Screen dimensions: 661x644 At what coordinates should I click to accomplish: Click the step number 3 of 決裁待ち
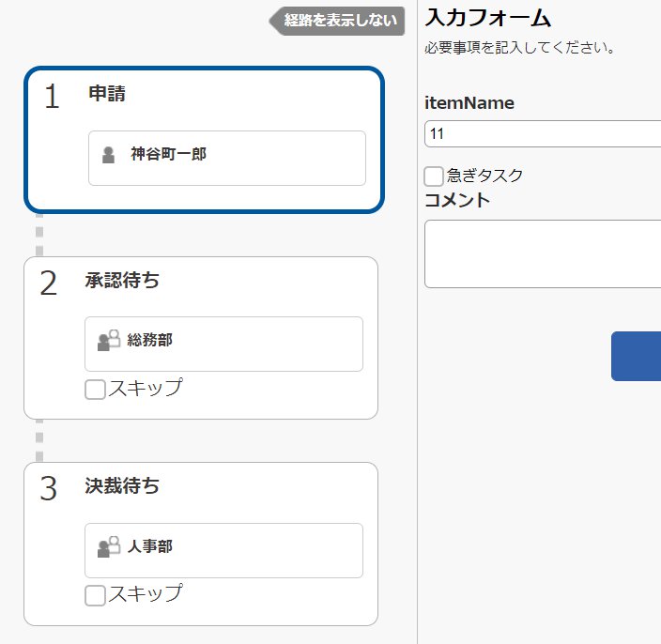(49, 488)
